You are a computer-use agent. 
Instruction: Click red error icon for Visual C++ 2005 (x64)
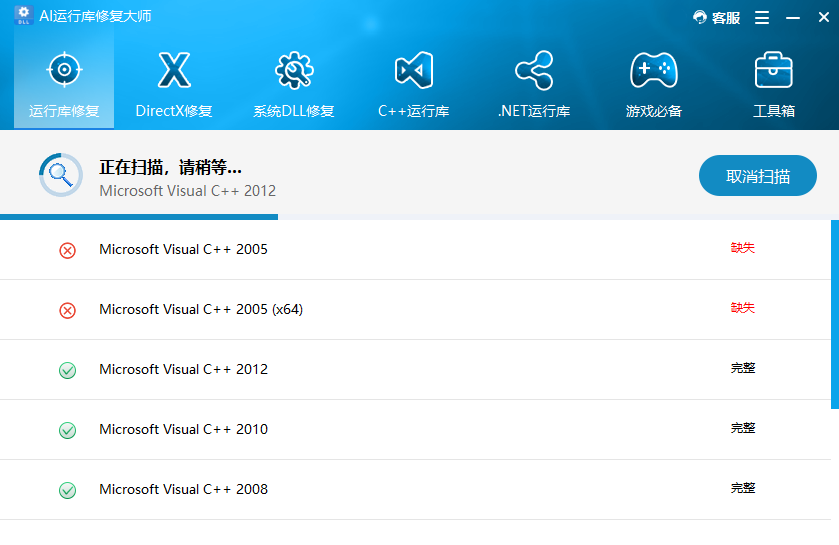coord(67,310)
